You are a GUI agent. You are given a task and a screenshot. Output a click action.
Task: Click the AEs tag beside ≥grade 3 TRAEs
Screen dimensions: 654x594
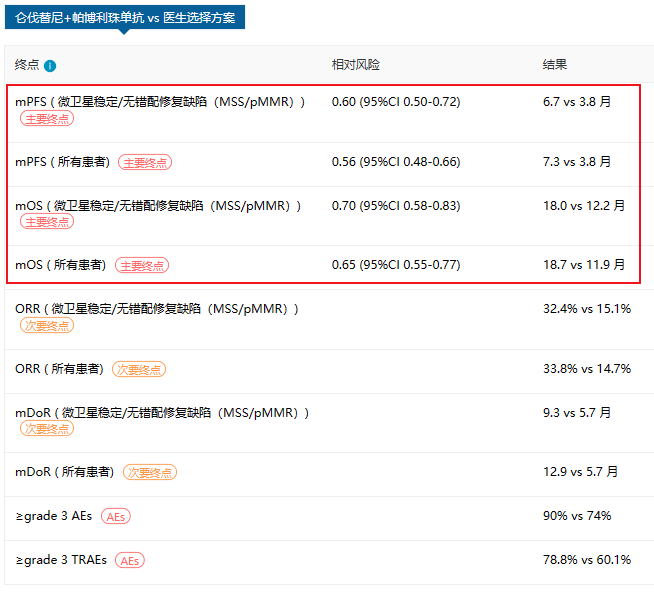[x=129, y=561]
